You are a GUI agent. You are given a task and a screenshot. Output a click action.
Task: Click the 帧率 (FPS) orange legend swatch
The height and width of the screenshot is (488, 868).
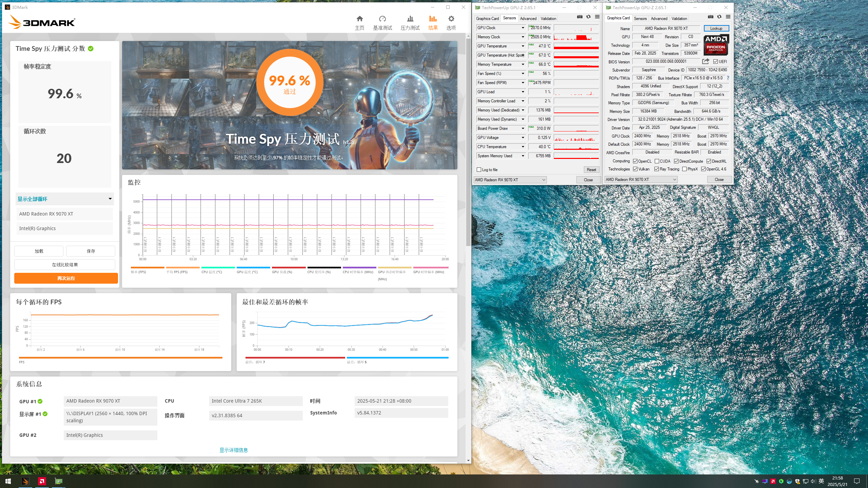click(x=147, y=267)
